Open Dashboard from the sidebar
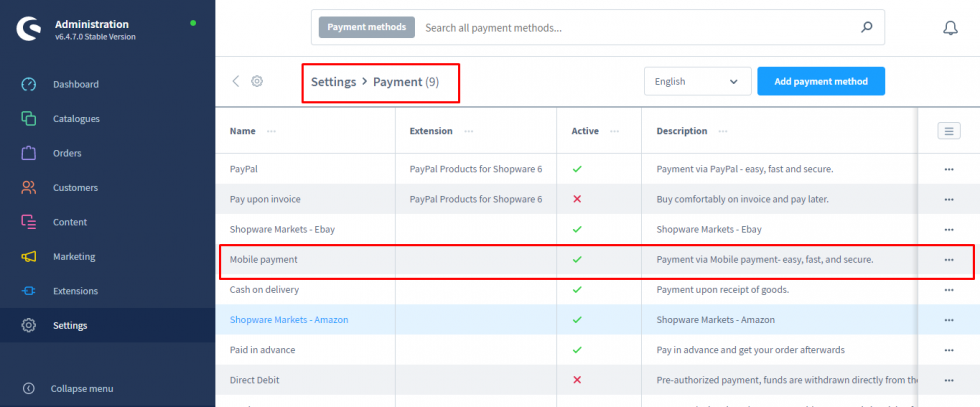This screenshot has width=980, height=407. 76,85
